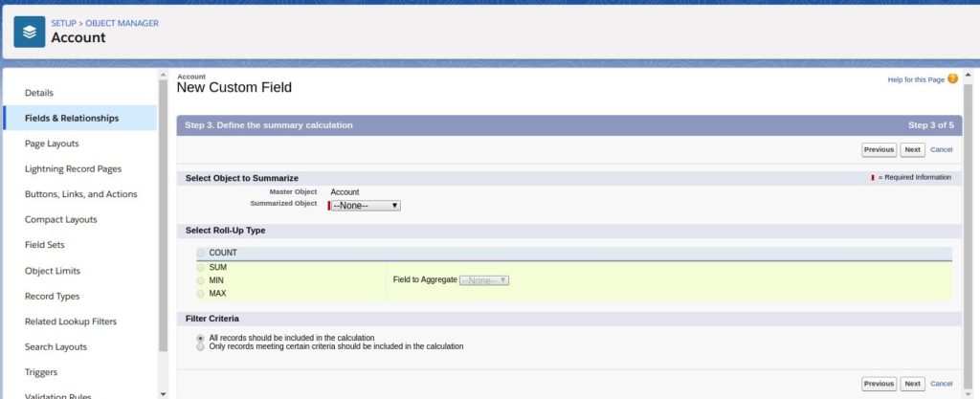The height and width of the screenshot is (399, 980).
Task: Select the MIN roll-up type
Action: 201,280
